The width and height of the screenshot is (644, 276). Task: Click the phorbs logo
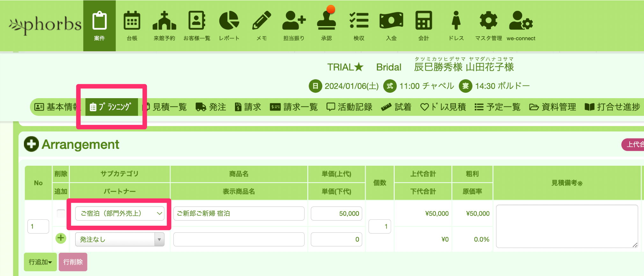[x=45, y=25]
